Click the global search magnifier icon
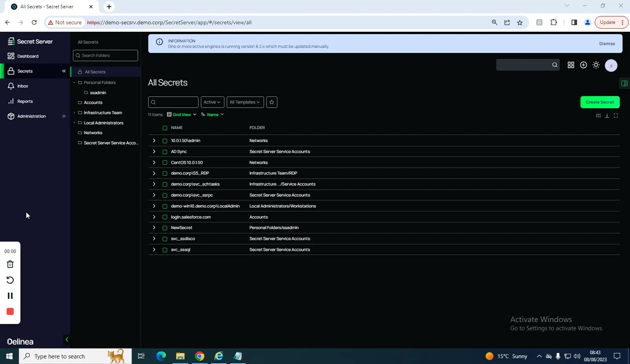Image resolution: width=630 pixels, height=364 pixels. click(555, 65)
